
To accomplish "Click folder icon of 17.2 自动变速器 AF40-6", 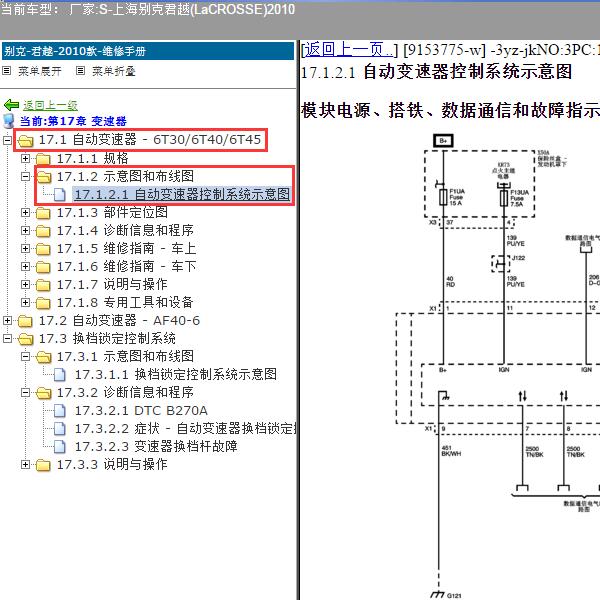I will click(25, 321).
